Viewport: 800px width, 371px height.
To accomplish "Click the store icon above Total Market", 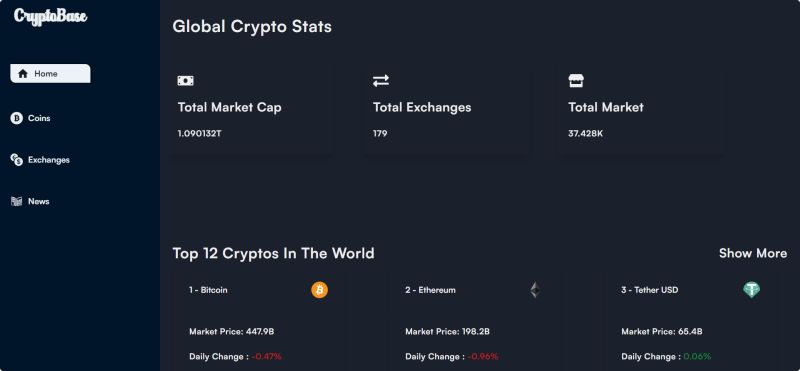I will click(576, 81).
